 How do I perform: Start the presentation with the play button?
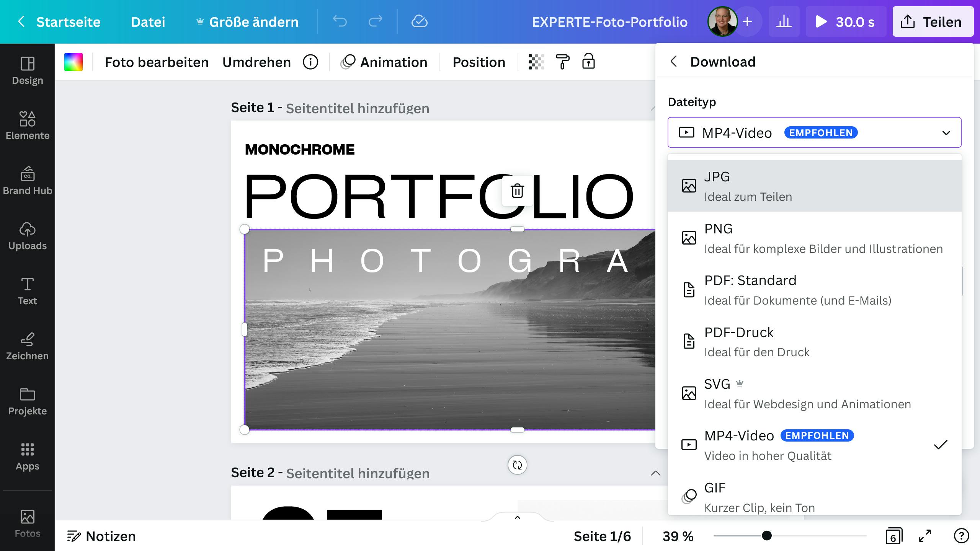coord(820,22)
